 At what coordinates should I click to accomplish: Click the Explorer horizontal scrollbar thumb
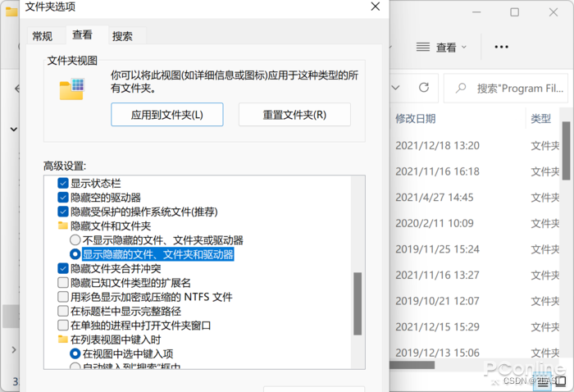(412, 365)
